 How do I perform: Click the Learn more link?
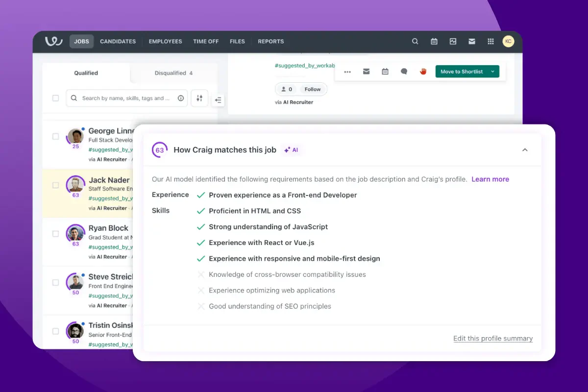click(490, 179)
